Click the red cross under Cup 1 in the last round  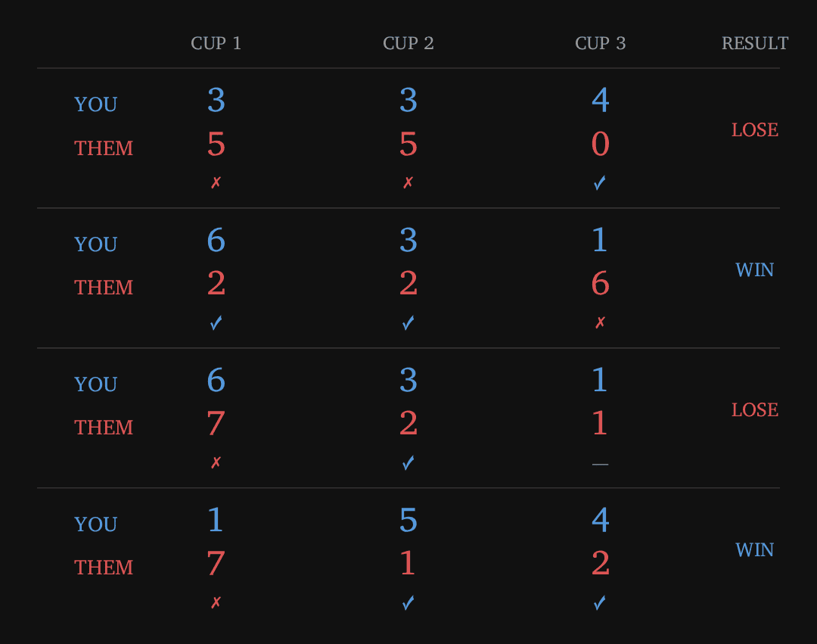[x=216, y=603]
